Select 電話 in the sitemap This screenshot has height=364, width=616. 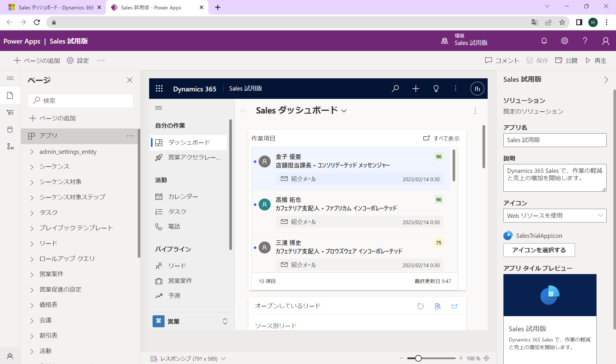coord(188,226)
